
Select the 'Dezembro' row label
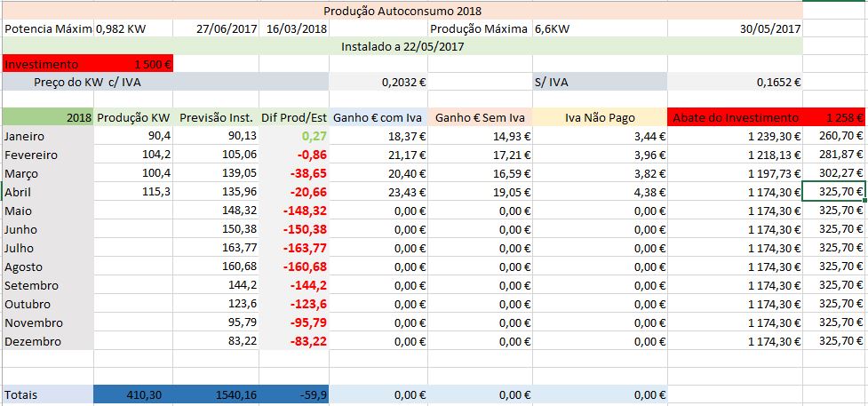pos(48,341)
